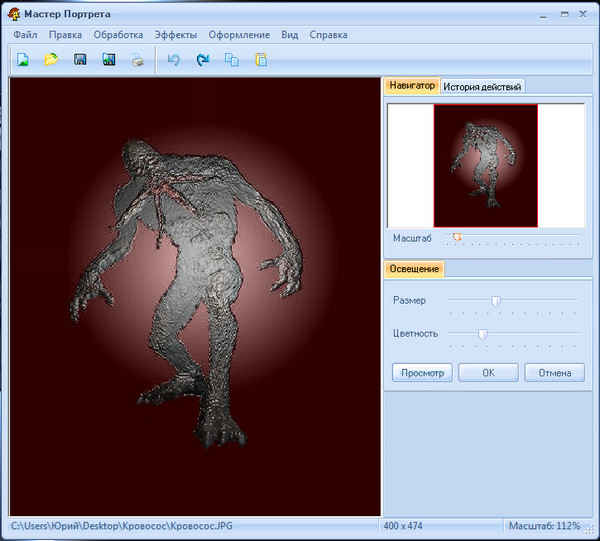Click the paste clipboard icon

261,60
